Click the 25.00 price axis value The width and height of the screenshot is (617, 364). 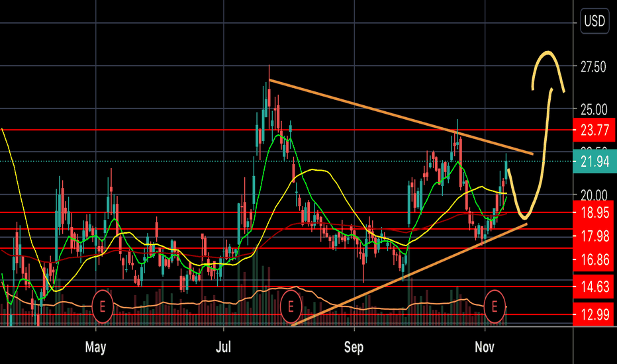[x=594, y=109]
